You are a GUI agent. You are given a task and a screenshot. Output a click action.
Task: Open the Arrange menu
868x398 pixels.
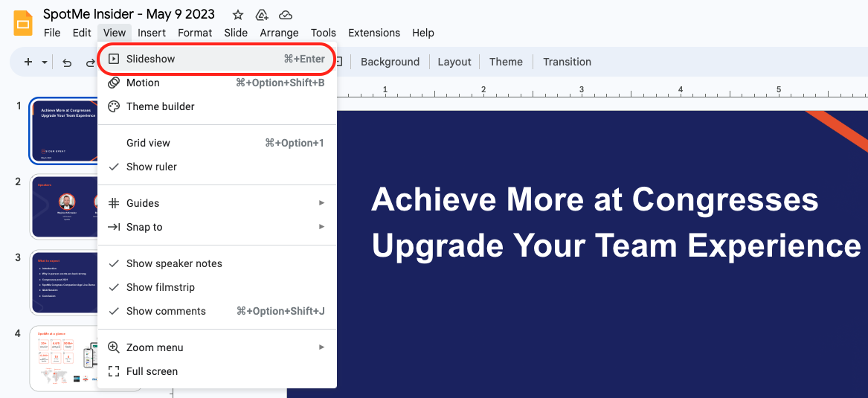pyautogui.click(x=279, y=33)
